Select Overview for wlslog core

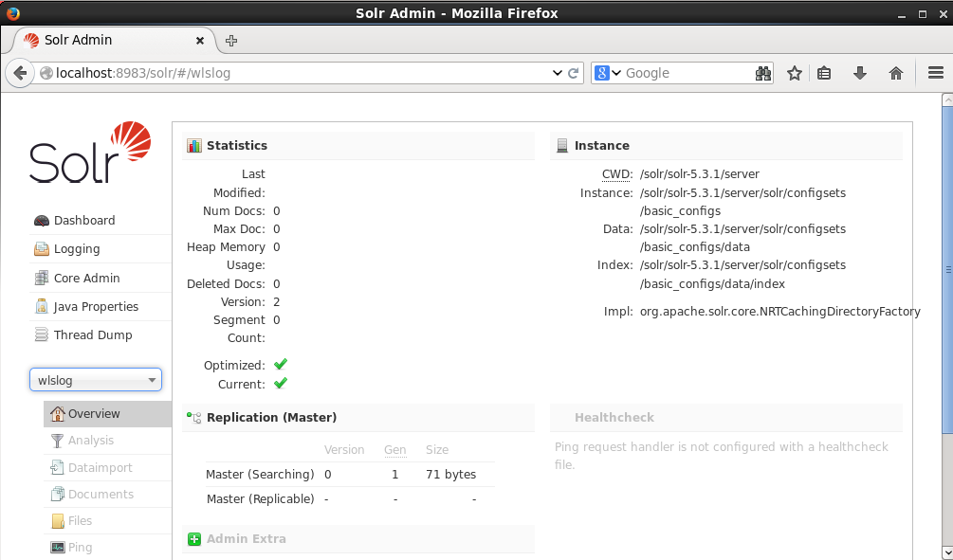click(107, 414)
